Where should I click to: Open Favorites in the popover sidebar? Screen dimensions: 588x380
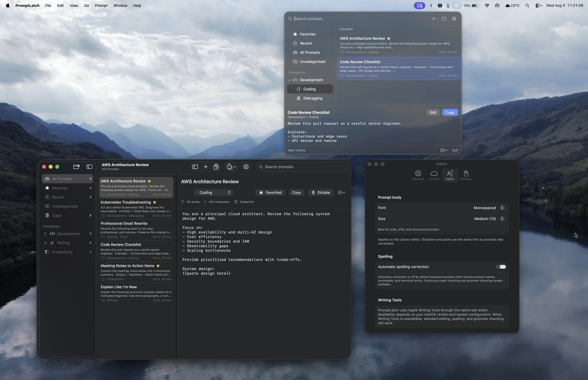pos(310,34)
